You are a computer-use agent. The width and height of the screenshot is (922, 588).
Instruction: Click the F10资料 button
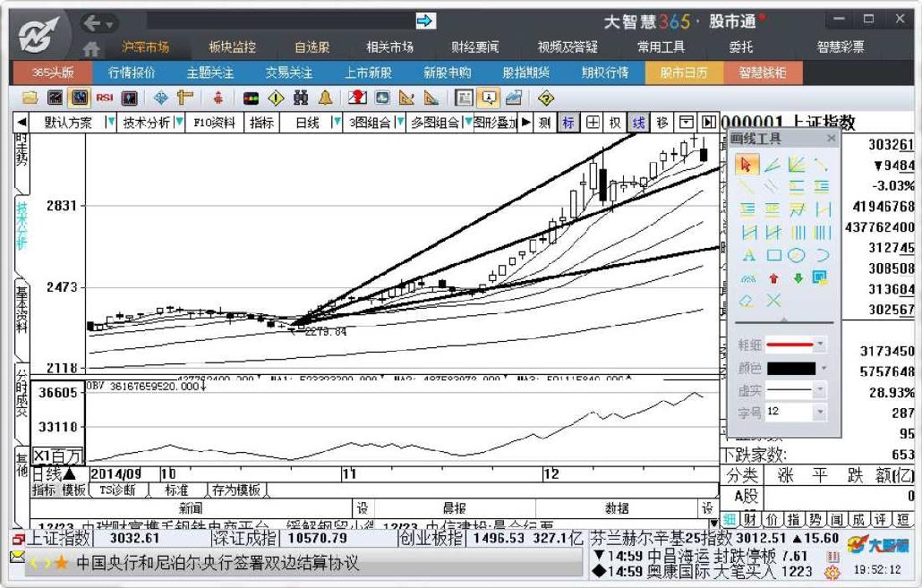point(214,123)
